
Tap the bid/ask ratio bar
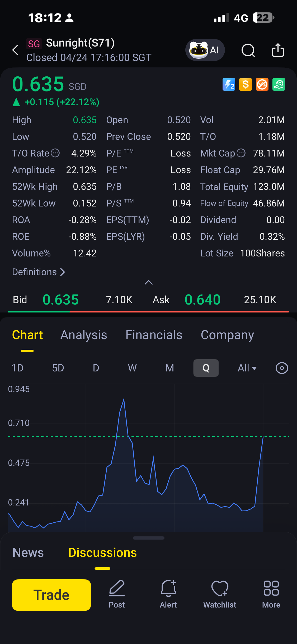[148, 312]
